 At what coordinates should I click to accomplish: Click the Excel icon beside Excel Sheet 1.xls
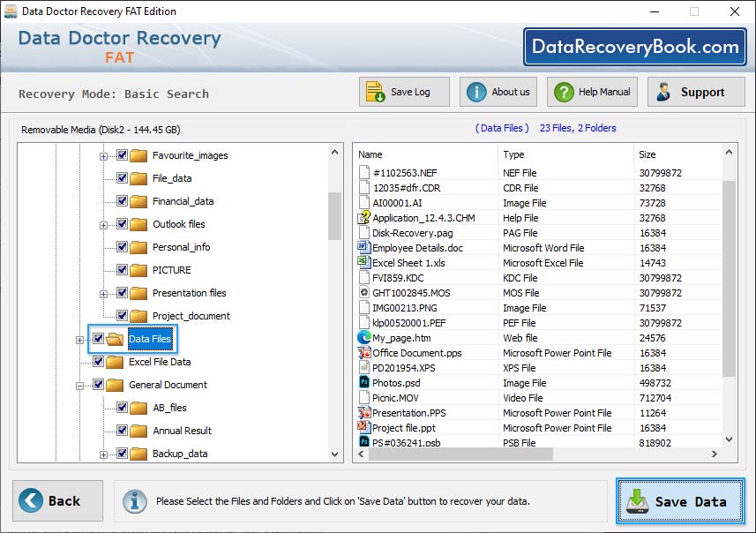(363, 263)
